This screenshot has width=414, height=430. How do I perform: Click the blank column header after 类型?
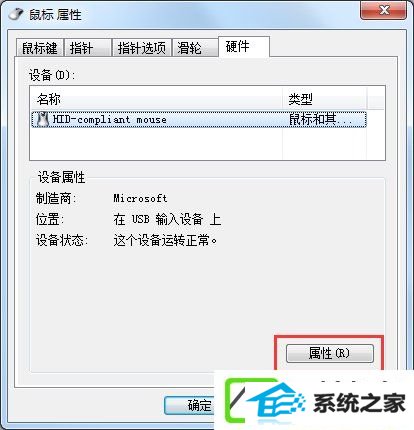tap(376, 99)
